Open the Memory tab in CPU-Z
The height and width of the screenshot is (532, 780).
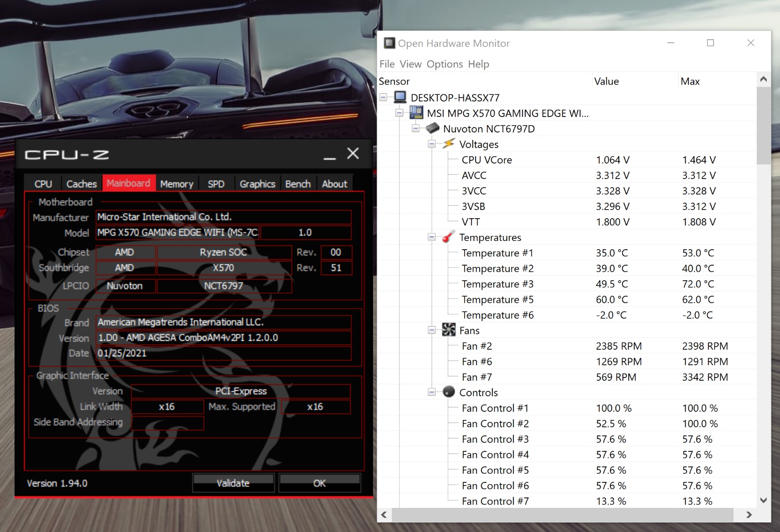point(177,184)
